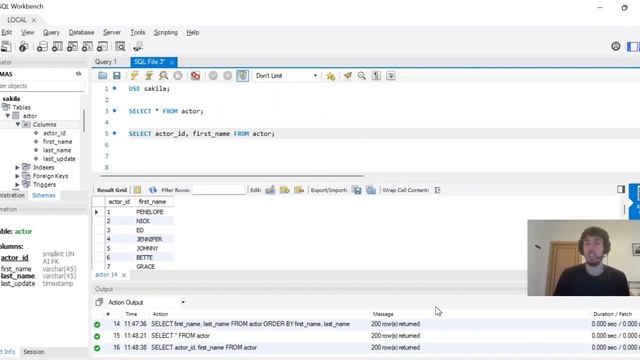The image size is (640, 360).
Task: Save the script using the floppy disk icon
Action: (117, 76)
